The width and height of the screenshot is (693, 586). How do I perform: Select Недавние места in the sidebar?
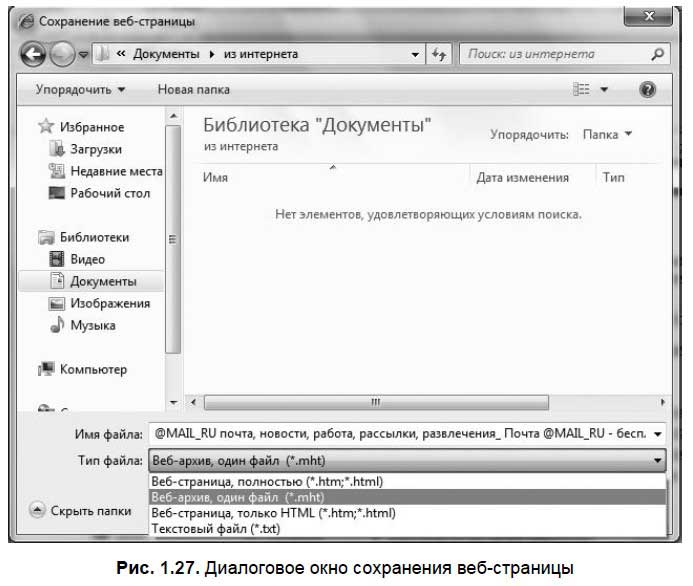click(x=115, y=171)
